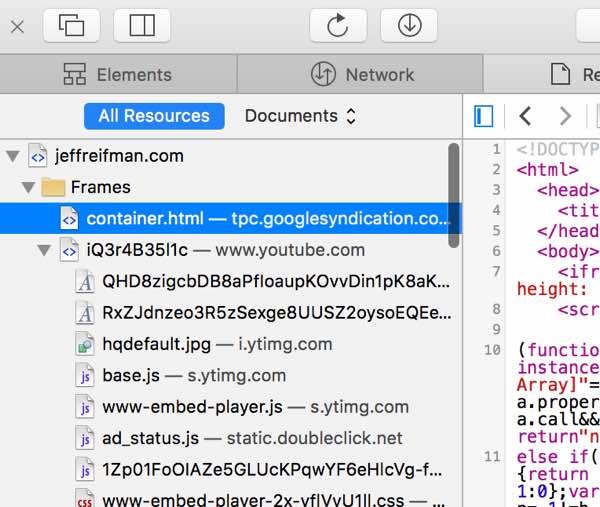Click the Network tab arrows icon

pyautogui.click(x=323, y=74)
